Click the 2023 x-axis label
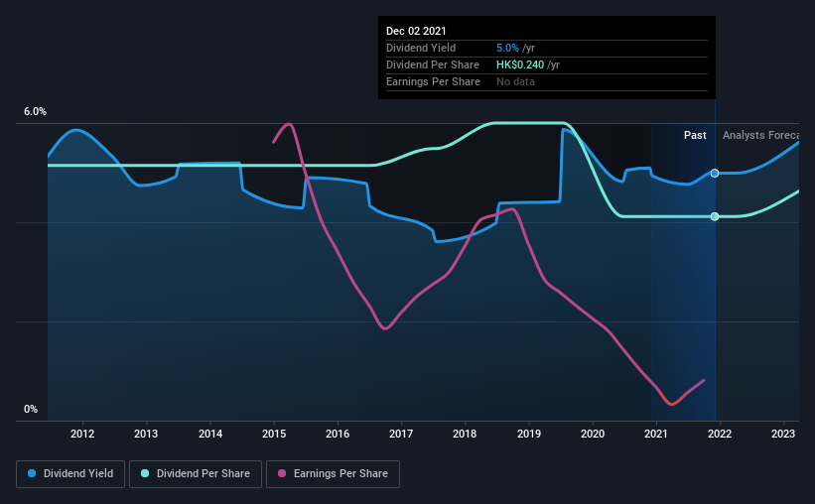 click(x=783, y=434)
